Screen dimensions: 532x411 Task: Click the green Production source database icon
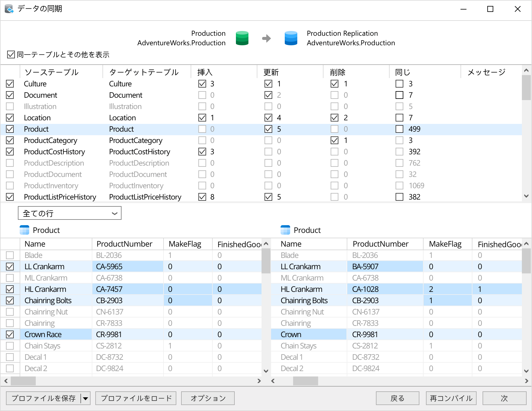pos(242,38)
